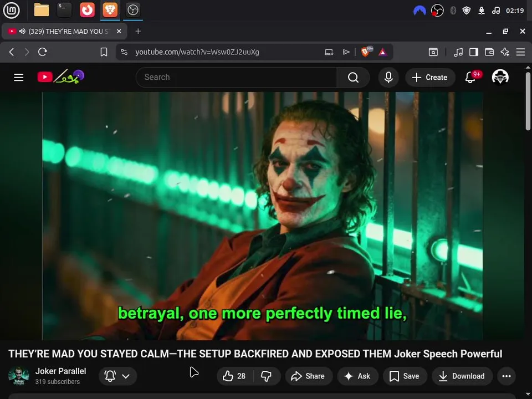Open the browser hamburger main menu
Viewport: 532px width, 399px height.
pos(520,52)
